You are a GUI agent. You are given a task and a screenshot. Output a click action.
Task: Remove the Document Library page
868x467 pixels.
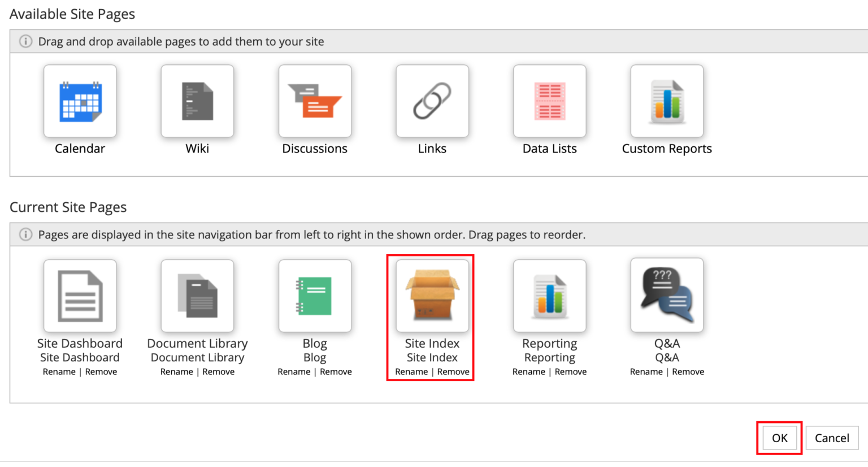(x=218, y=372)
